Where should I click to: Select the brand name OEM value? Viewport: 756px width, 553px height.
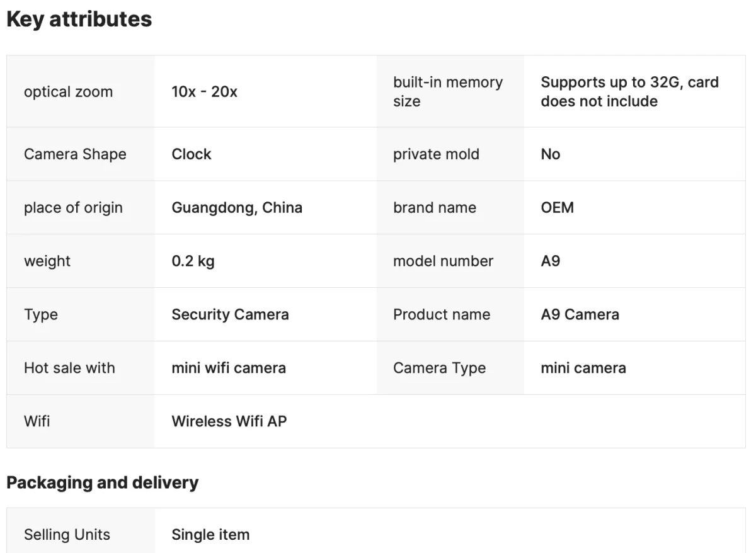click(557, 208)
